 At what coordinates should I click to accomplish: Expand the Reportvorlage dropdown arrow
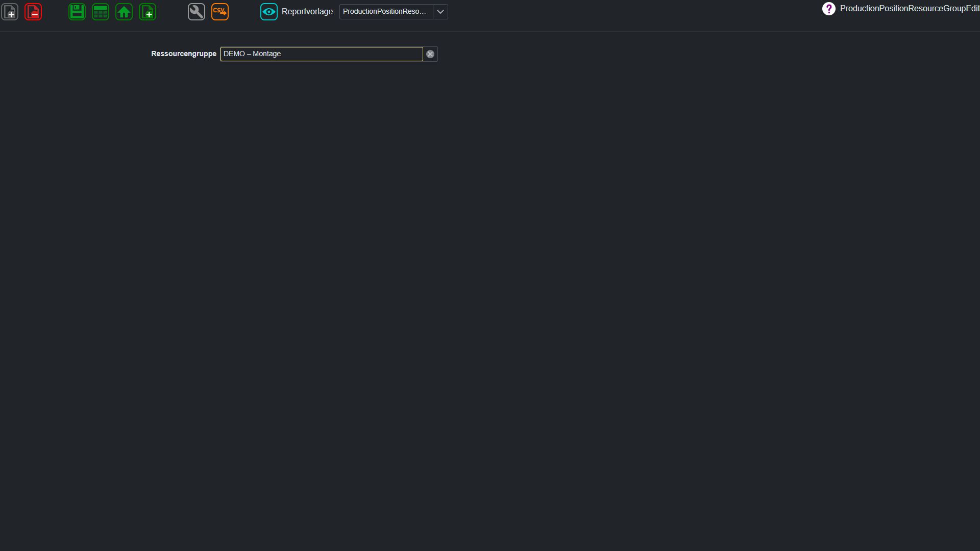440,12
